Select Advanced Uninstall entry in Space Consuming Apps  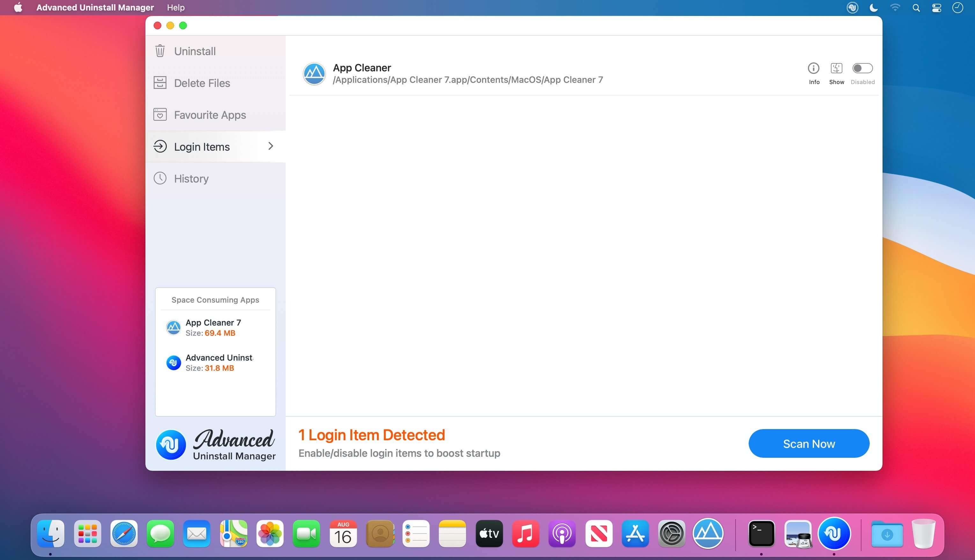pyautogui.click(x=219, y=363)
